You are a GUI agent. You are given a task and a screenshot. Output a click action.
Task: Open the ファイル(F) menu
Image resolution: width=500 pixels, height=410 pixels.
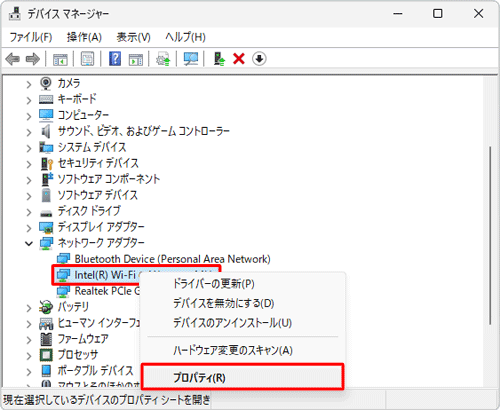[x=31, y=37]
